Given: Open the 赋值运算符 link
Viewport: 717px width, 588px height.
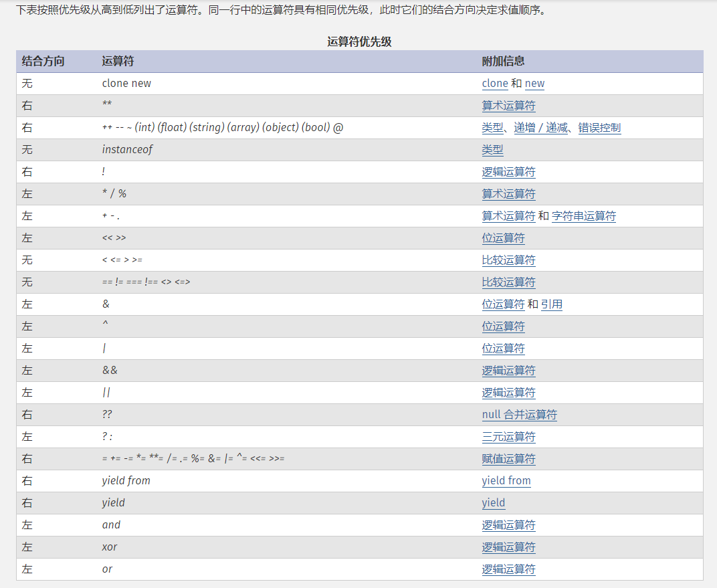Looking at the screenshot, I should 508,459.
